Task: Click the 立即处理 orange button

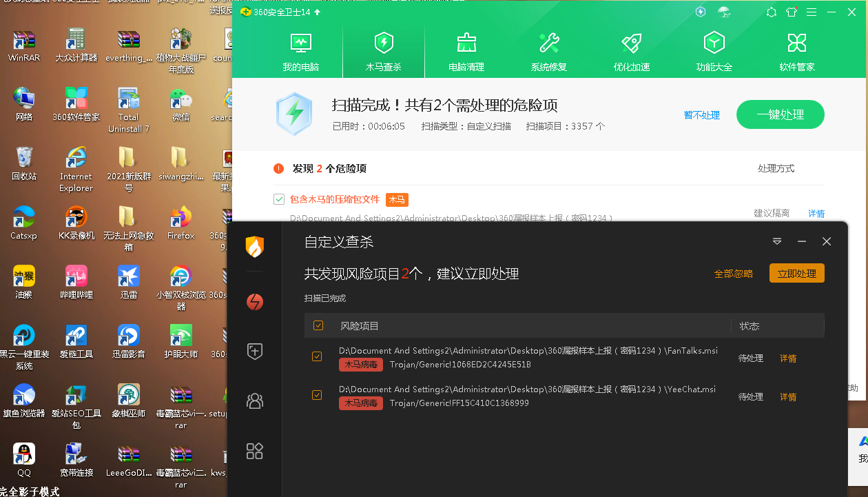Action: click(x=797, y=273)
